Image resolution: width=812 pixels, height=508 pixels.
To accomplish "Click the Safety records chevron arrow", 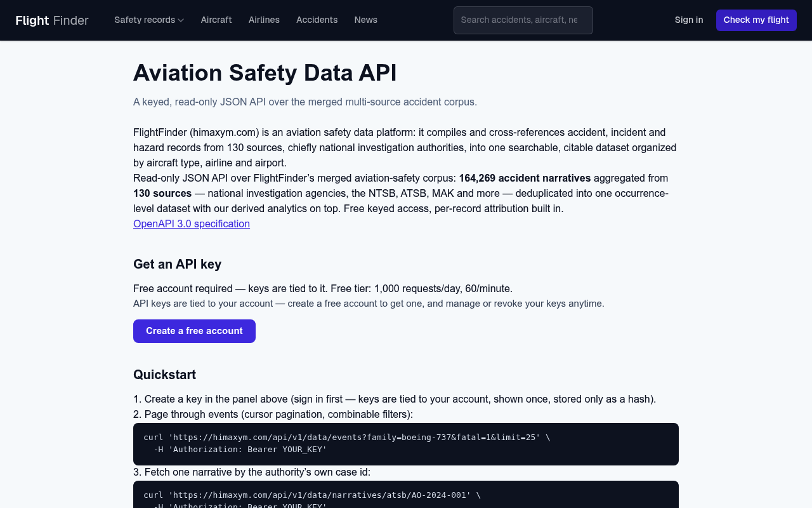I will (x=181, y=20).
